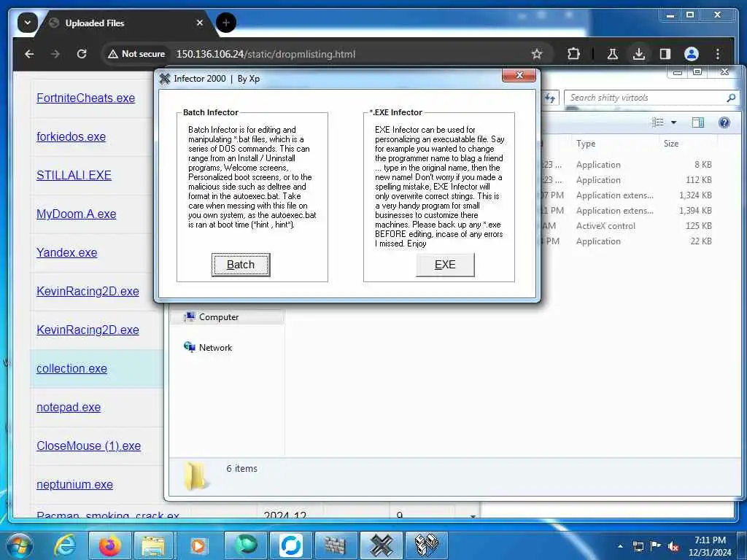Click the Explorer search magnifier icon

click(731, 98)
